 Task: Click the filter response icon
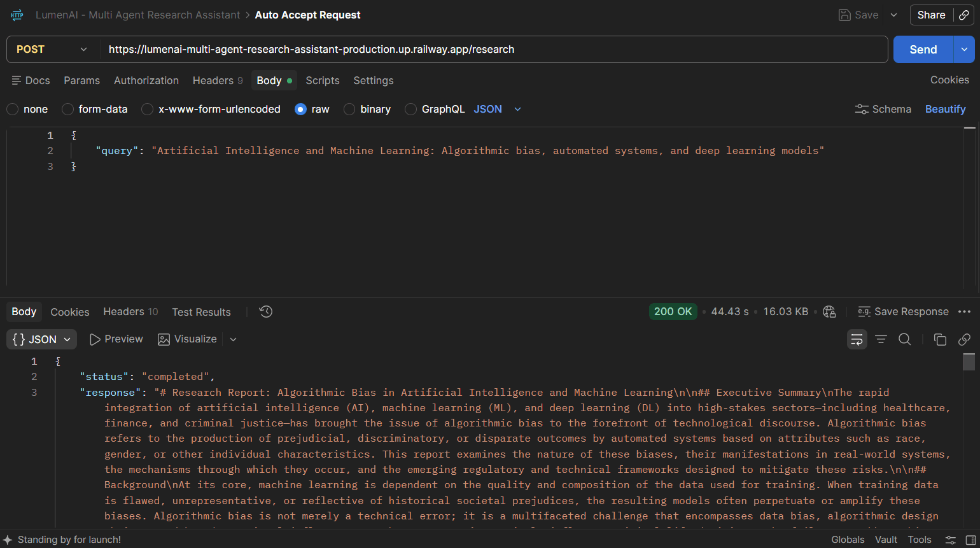[881, 339]
